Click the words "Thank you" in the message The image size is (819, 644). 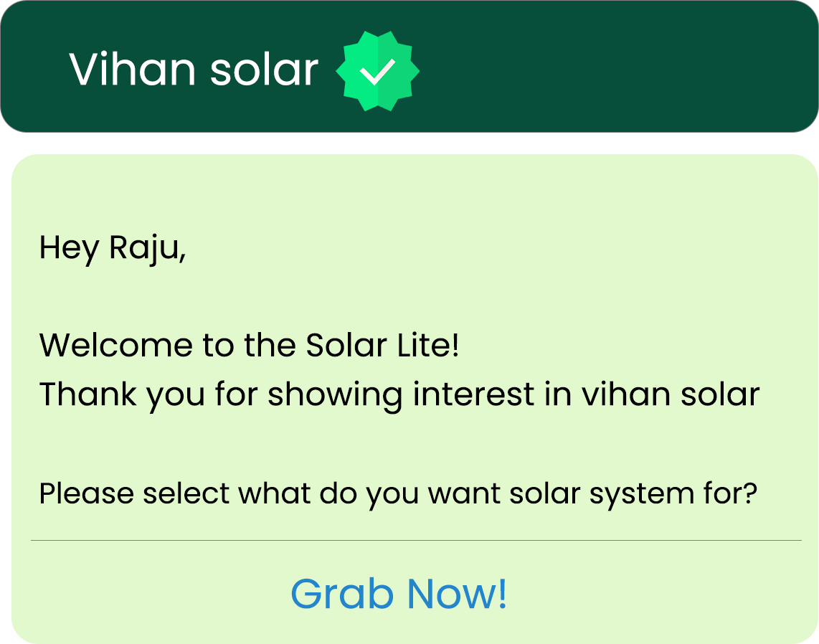pyautogui.click(x=114, y=395)
